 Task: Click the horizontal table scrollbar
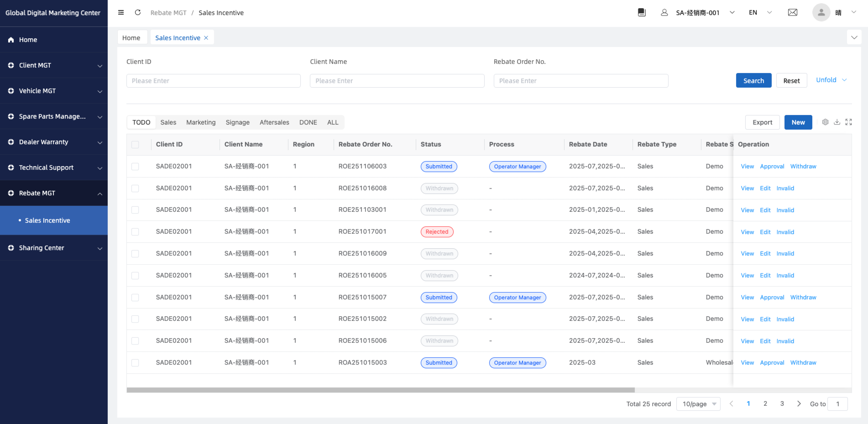point(380,390)
